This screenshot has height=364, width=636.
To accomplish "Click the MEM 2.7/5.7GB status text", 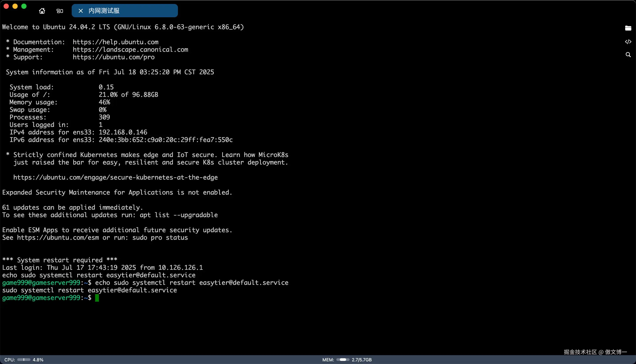I will point(362,360).
